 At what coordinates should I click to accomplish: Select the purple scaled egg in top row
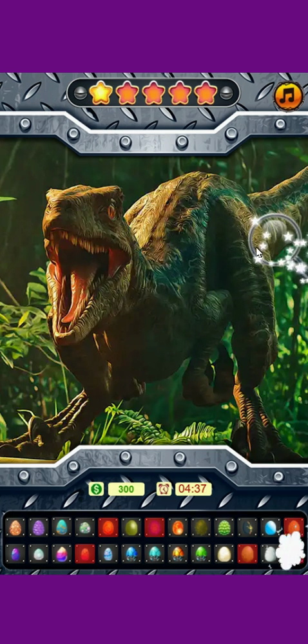coord(38,527)
